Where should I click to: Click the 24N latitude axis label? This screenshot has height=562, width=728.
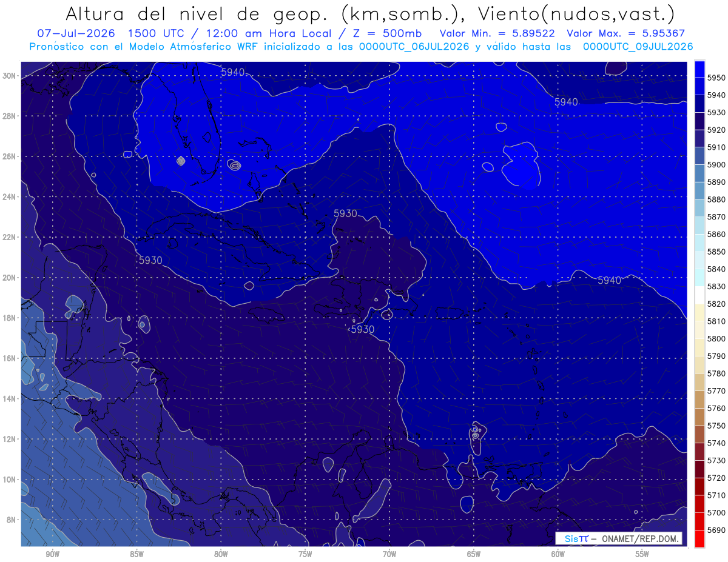click(10, 197)
